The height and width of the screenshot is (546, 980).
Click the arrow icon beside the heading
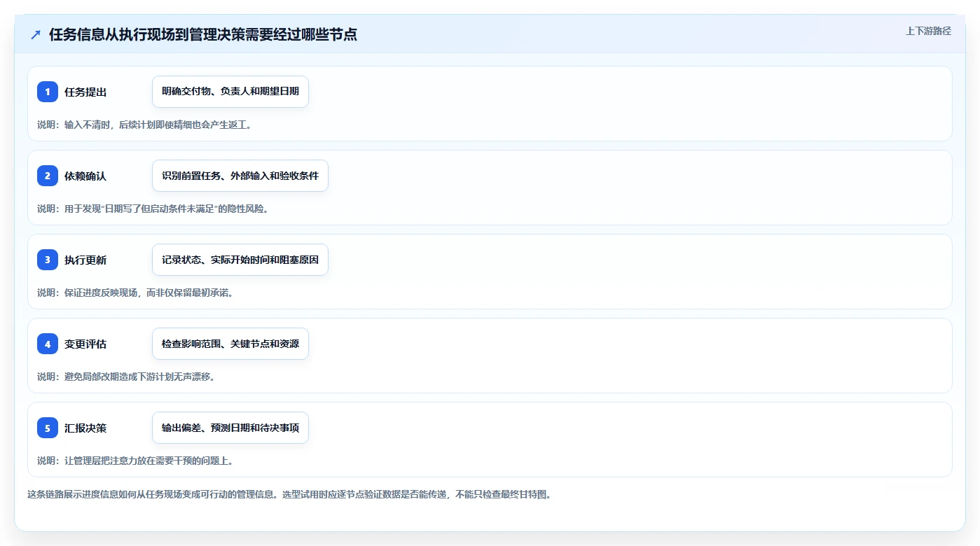(x=36, y=35)
